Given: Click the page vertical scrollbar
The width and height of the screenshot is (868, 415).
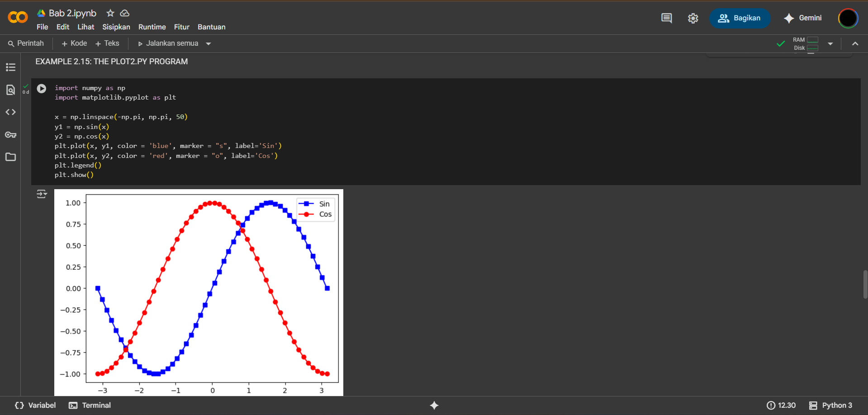Looking at the screenshot, I should click(865, 284).
